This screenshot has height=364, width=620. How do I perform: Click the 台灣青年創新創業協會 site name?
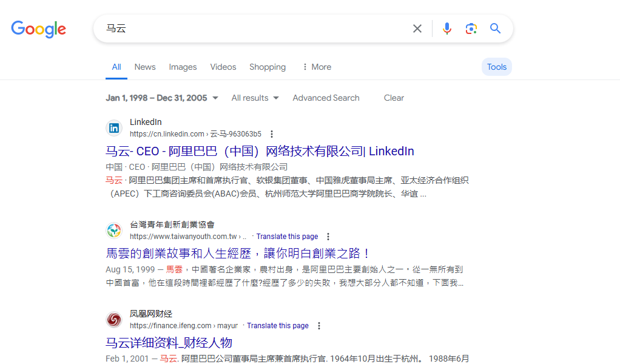click(x=172, y=224)
